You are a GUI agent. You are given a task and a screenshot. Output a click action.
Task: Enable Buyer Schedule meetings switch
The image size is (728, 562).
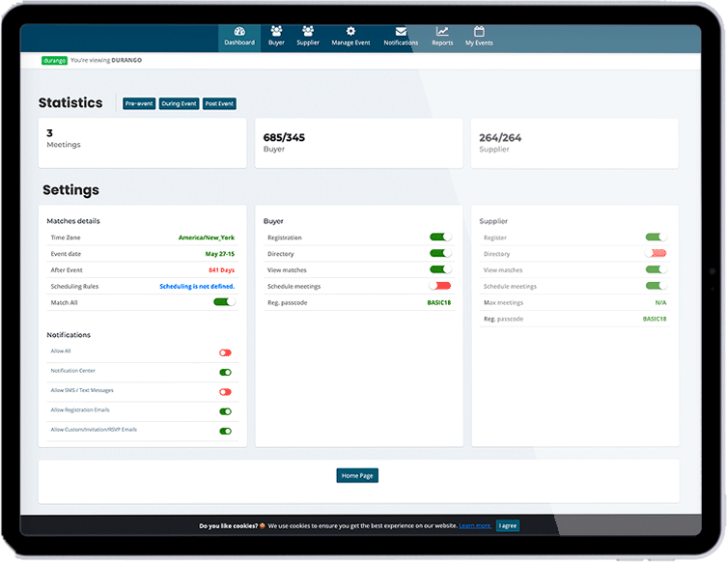pyautogui.click(x=440, y=286)
